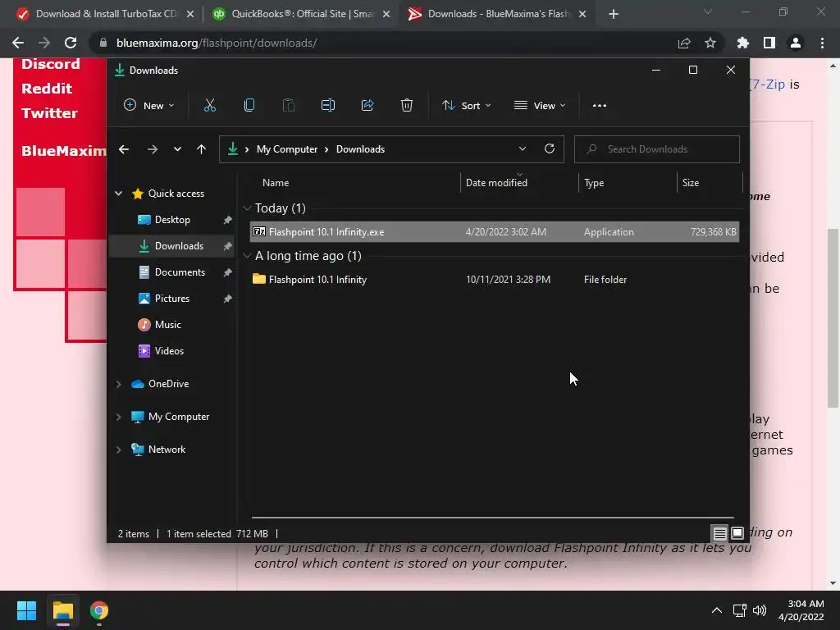The height and width of the screenshot is (630, 840).
Task: Click Chrome icon on the taskbar
Action: coord(99,610)
